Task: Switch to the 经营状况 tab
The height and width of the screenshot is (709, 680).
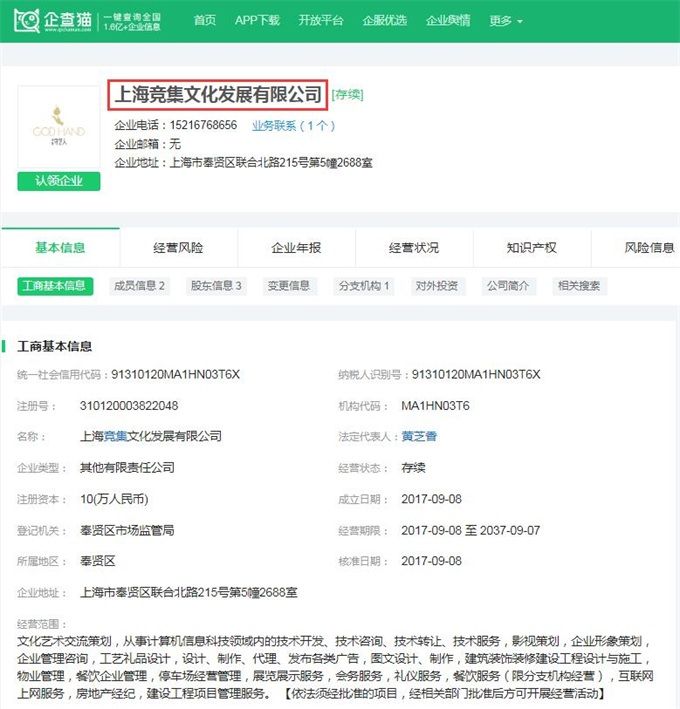Action: [x=414, y=248]
